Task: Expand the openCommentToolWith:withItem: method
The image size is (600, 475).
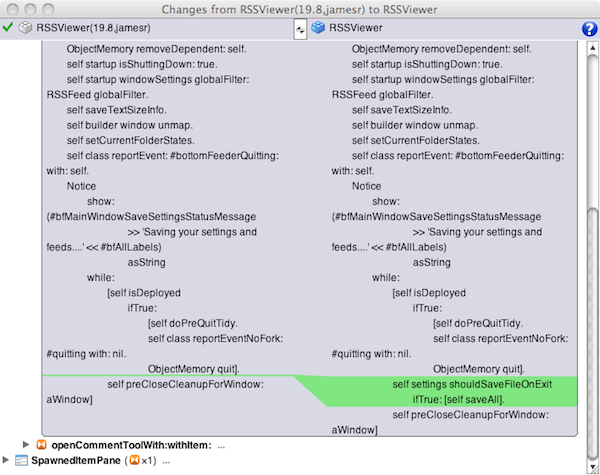Action: (26, 444)
